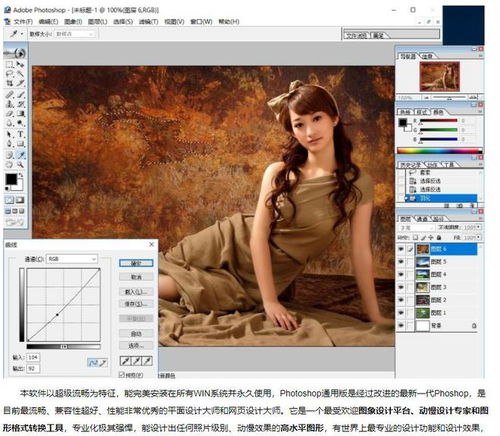The width and height of the screenshot is (500, 436).
Task: Select the Blur tool
Action: click(9, 123)
